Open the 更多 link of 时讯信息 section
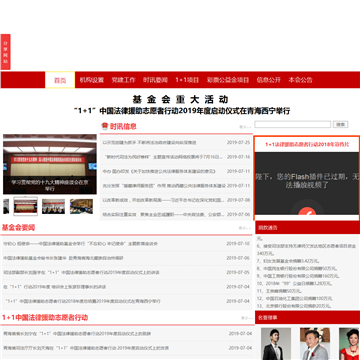This screenshot has height=360, width=360. coord(244,127)
